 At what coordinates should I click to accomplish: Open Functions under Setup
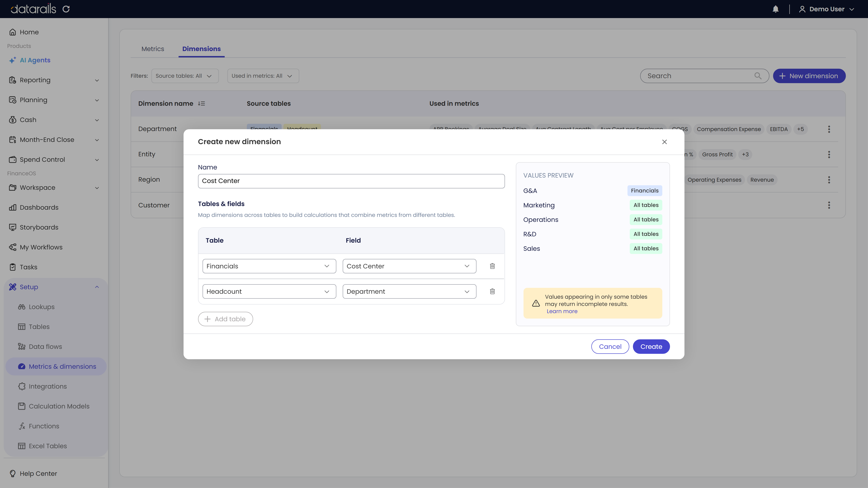(x=44, y=426)
